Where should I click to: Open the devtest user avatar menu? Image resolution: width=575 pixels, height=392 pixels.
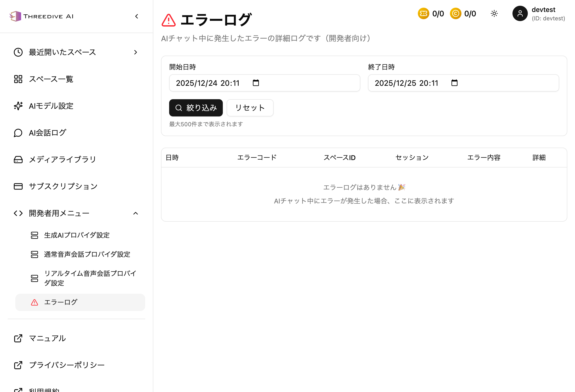[x=520, y=13]
